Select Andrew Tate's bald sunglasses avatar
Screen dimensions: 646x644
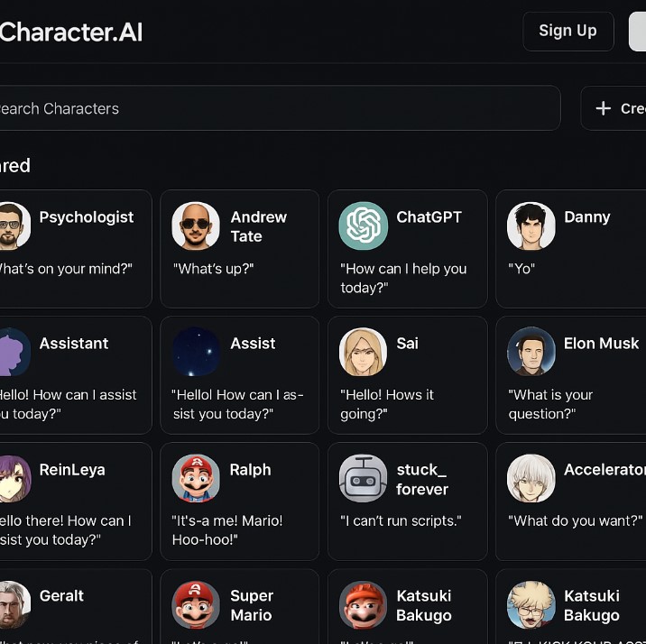(196, 225)
